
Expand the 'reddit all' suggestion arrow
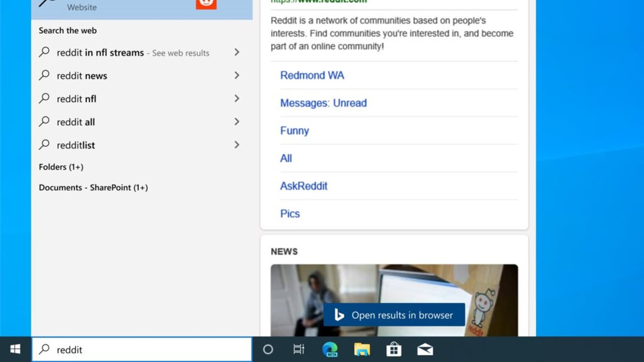tap(237, 121)
